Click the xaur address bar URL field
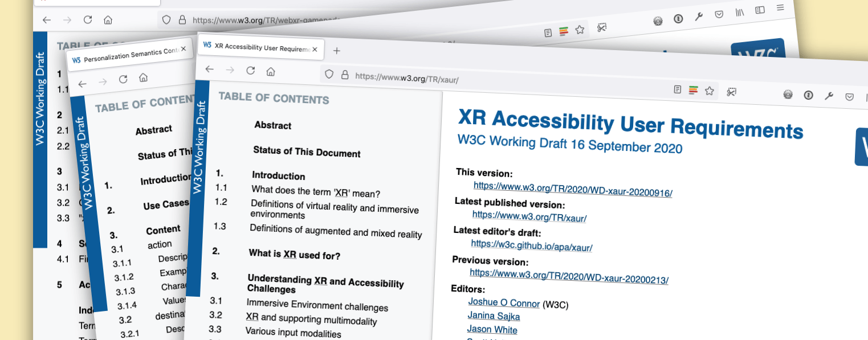 point(484,80)
